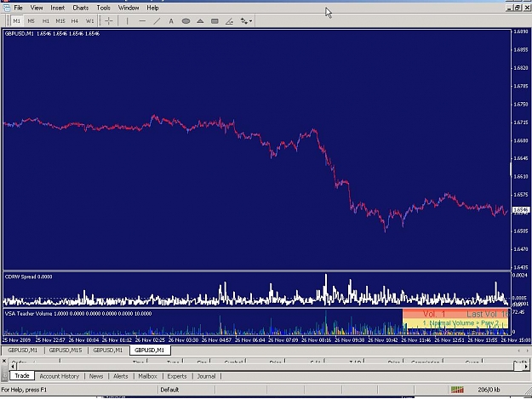
Task: Switch chart to H1 timeframe
Action: (46, 21)
